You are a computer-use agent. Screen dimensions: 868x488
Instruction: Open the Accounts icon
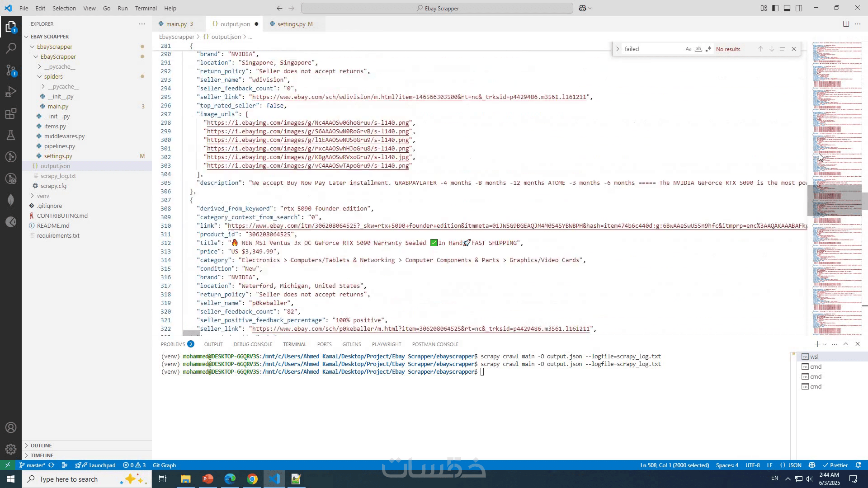[11, 427]
